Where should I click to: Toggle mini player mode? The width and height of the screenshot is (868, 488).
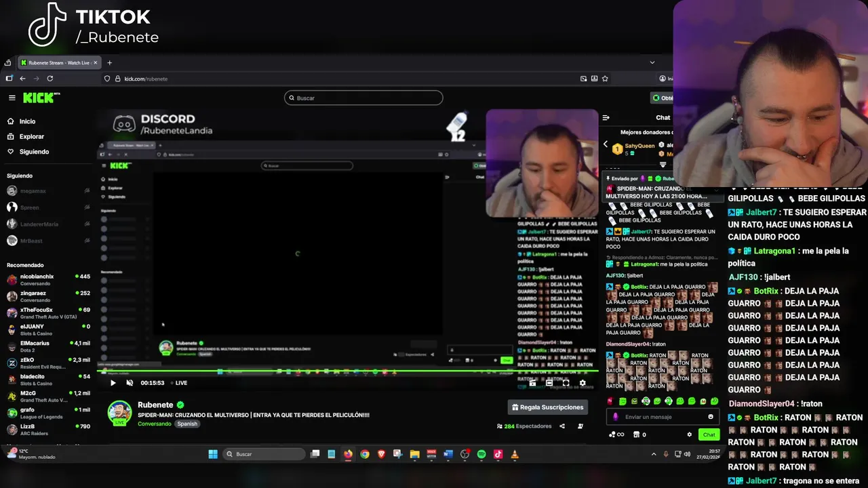[532, 383]
